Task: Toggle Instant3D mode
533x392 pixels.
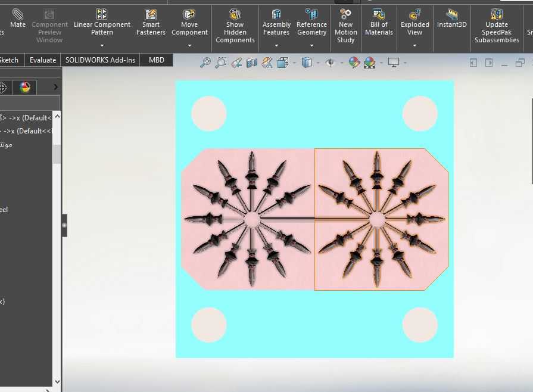Action: click(452, 18)
